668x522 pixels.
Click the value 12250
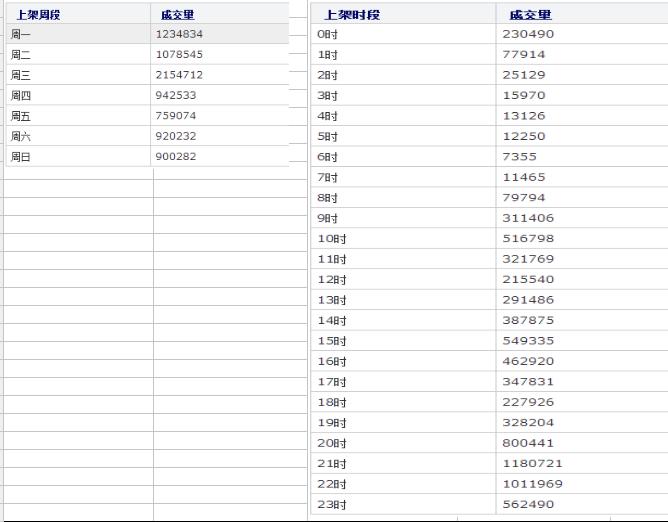pos(524,136)
